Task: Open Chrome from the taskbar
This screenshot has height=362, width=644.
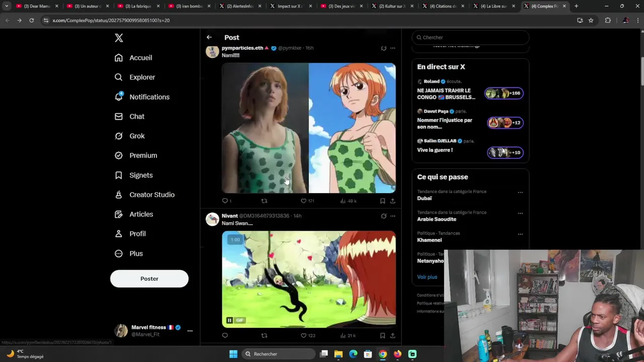Action: [x=383, y=354]
